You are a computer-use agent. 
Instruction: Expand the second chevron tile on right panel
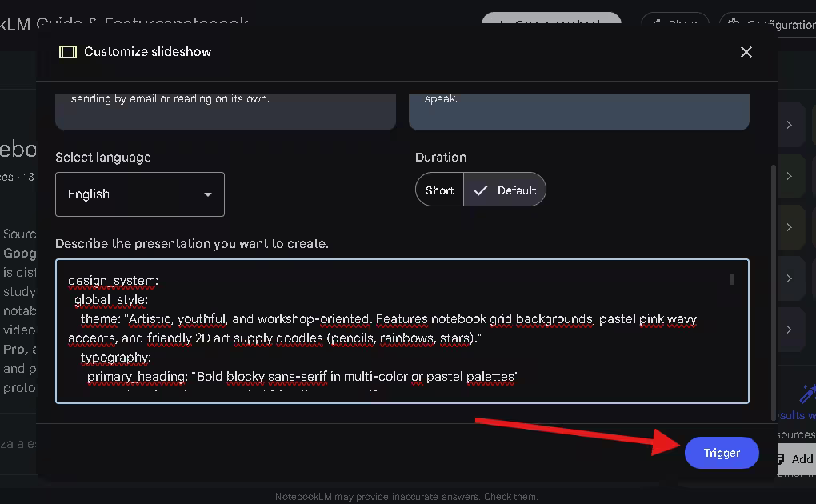(790, 176)
